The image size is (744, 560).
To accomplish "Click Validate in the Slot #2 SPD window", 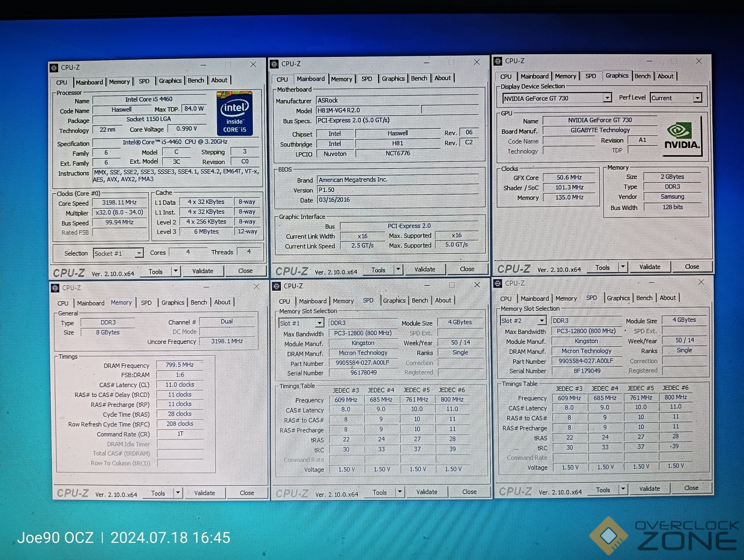I will pos(650,489).
